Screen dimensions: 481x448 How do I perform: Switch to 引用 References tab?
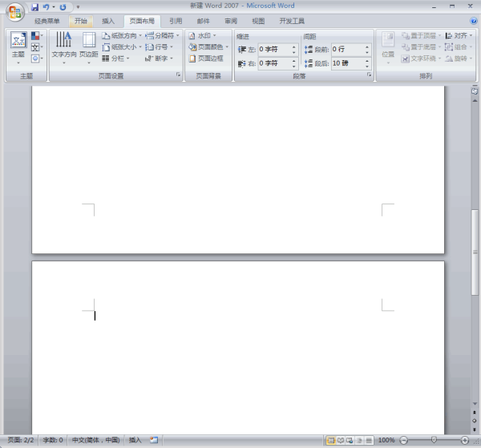176,21
